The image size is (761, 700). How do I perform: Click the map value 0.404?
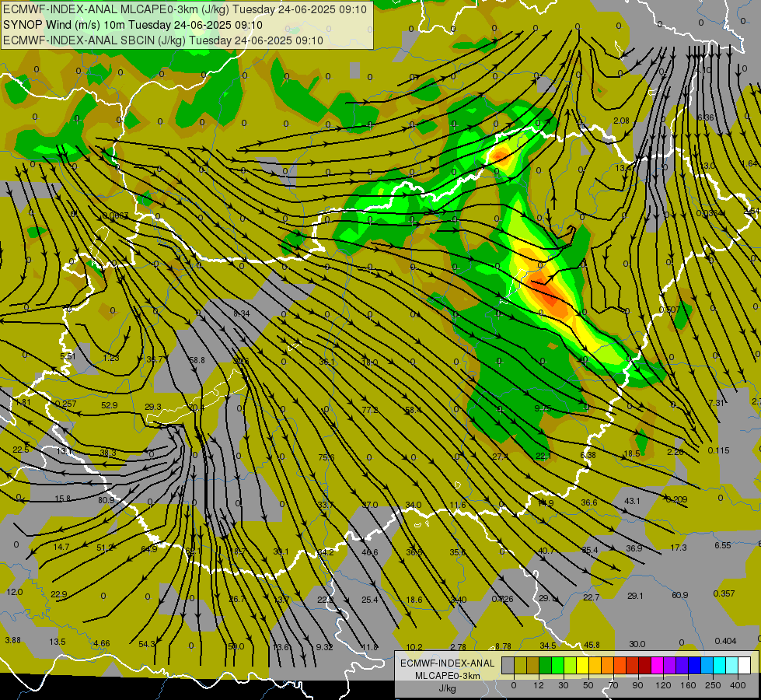[x=725, y=641]
